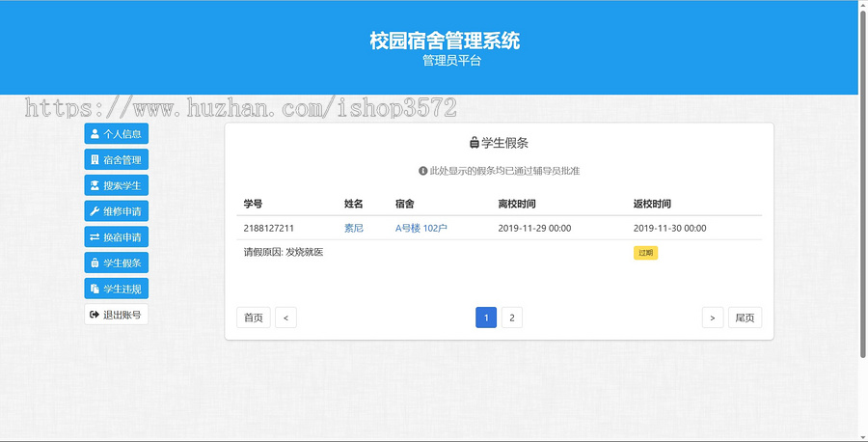The image size is (868, 442).
Task: Go to 学生违规 page
Action: coord(117,289)
